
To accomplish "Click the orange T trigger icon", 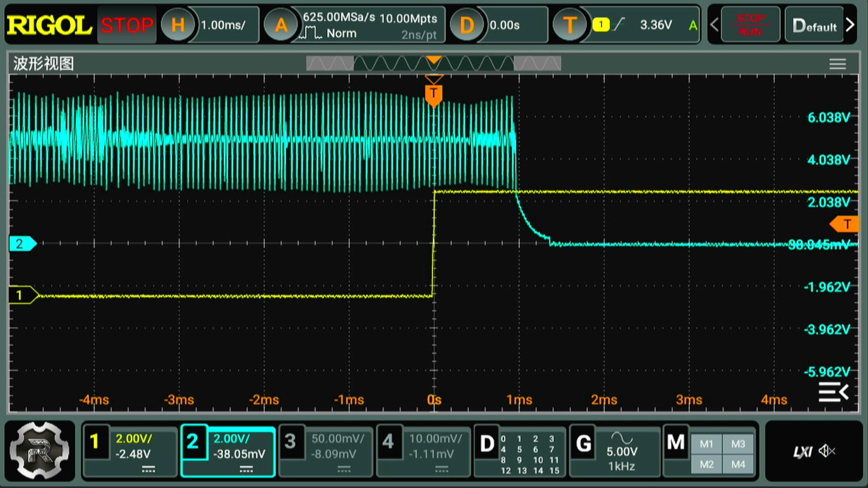I will click(x=570, y=25).
